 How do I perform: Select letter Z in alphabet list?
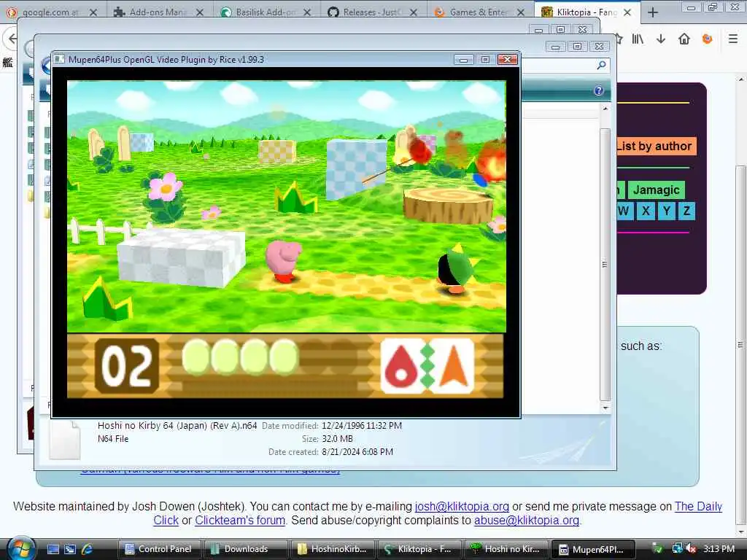pos(686,211)
